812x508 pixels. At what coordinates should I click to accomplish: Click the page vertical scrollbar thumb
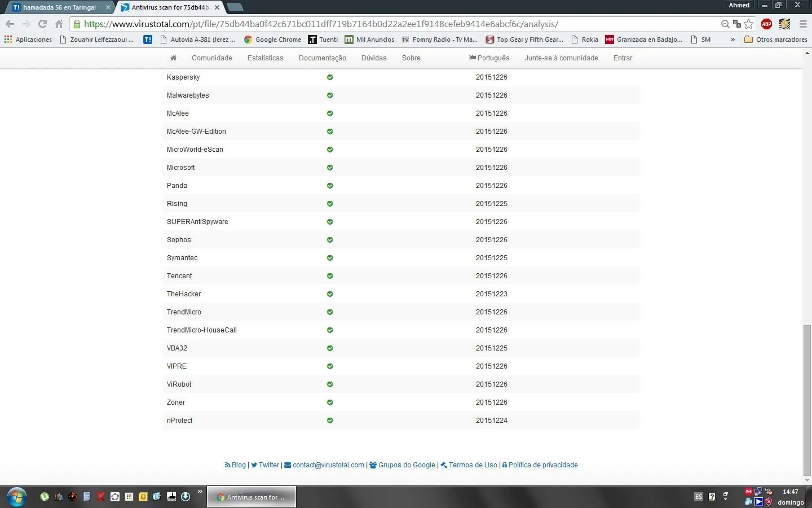click(x=807, y=400)
